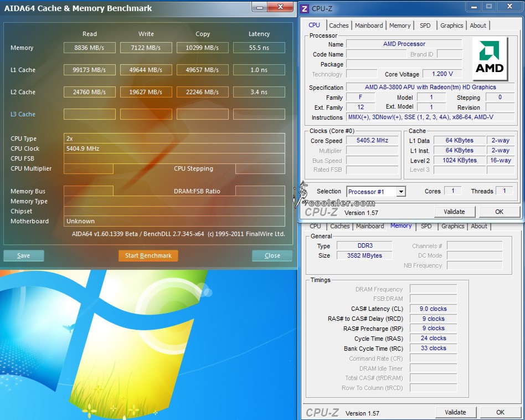Open the Graphics tab in the CPU-Z processor window

point(452,25)
